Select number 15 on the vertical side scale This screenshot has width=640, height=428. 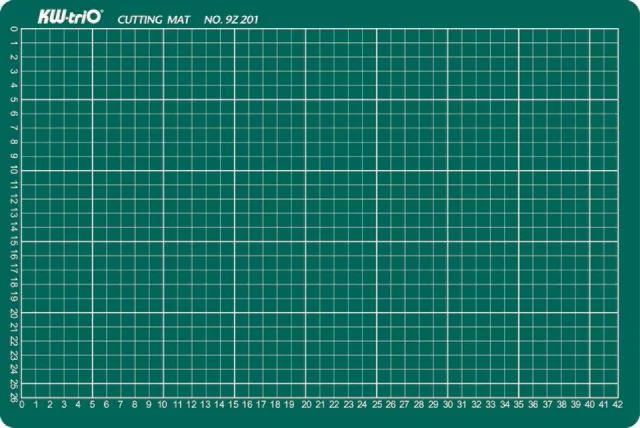coord(14,242)
